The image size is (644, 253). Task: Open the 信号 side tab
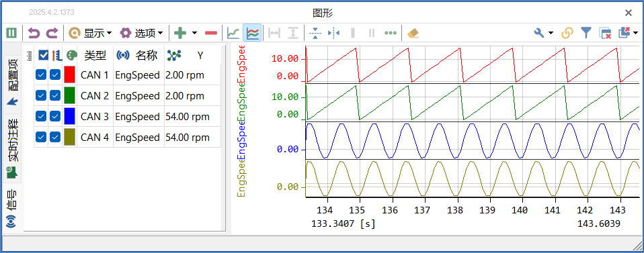click(12, 209)
